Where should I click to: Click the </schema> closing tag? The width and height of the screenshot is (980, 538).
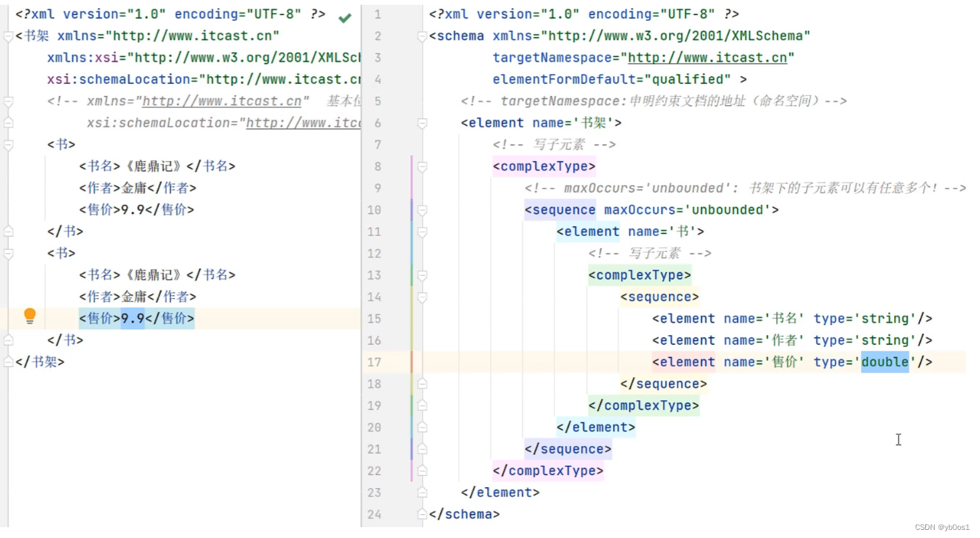click(464, 514)
